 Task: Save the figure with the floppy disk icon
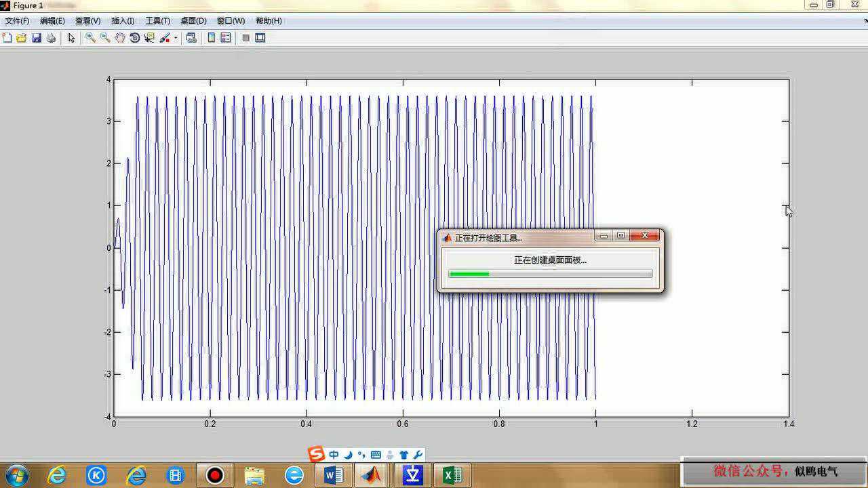click(x=37, y=38)
